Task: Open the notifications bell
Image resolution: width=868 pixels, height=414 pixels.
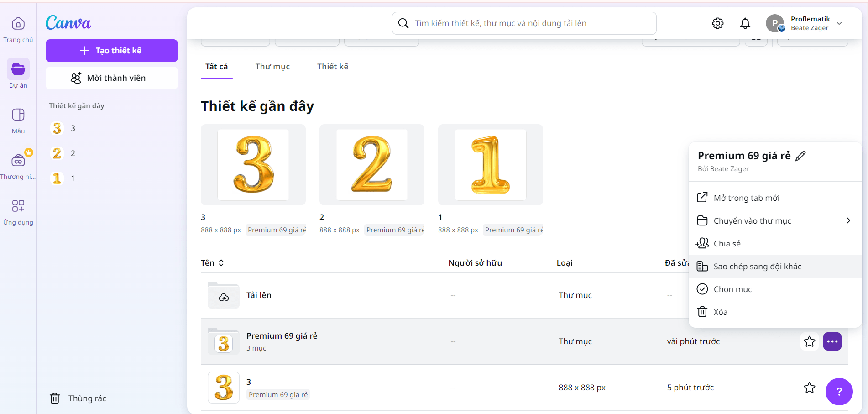Action: 745,23
